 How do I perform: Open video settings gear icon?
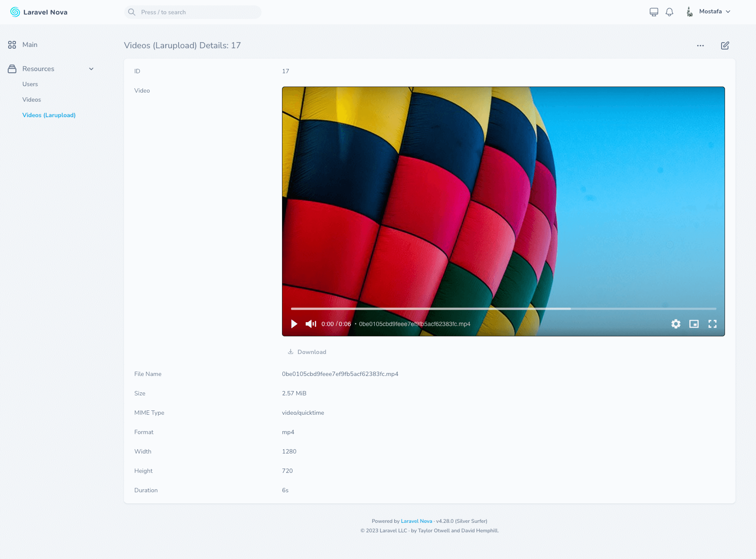click(x=676, y=324)
